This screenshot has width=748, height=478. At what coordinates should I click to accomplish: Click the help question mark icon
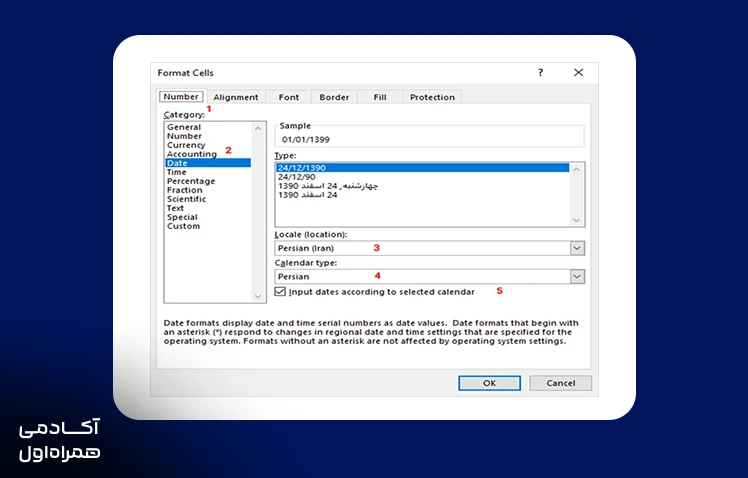pos(540,73)
